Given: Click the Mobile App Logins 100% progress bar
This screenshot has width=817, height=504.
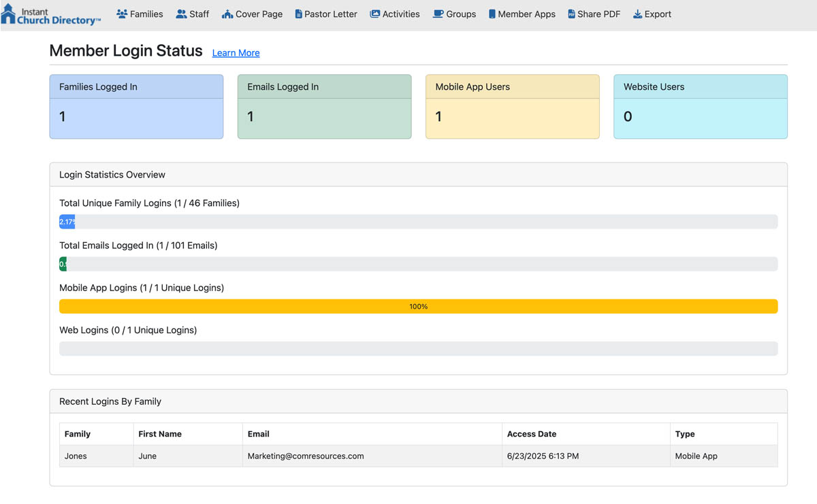Looking at the screenshot, I should pyautogui.click(x=419, y=307).
